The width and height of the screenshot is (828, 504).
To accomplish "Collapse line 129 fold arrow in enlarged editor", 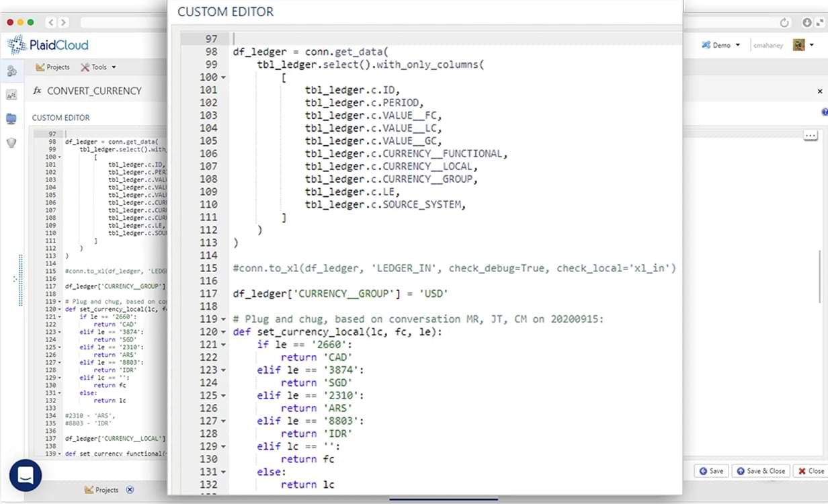I will [224, 447].
